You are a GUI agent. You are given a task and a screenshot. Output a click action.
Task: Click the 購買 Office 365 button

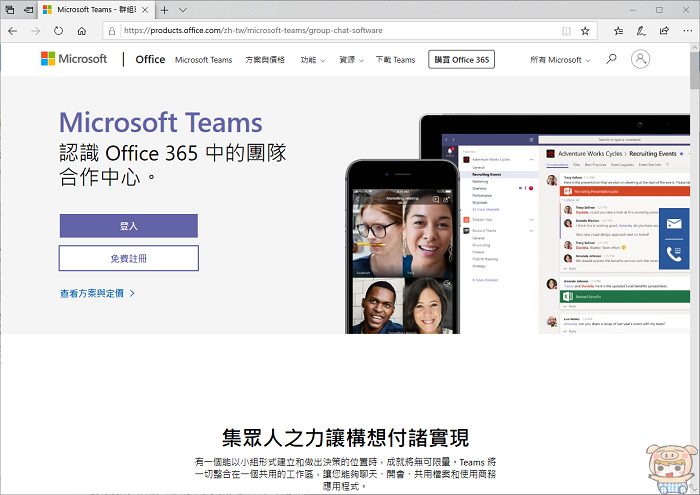(461, 60)
